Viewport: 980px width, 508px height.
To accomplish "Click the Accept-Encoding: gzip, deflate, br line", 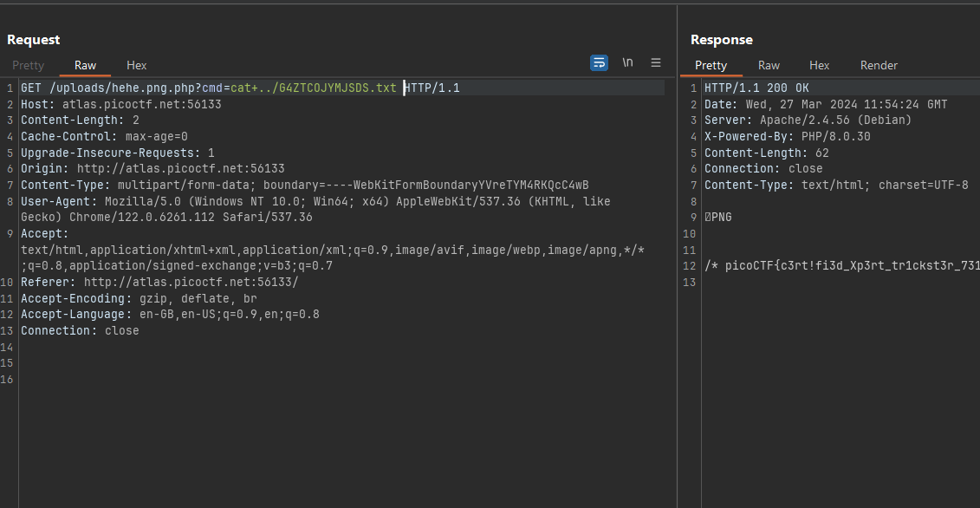I will pos(139,298).
